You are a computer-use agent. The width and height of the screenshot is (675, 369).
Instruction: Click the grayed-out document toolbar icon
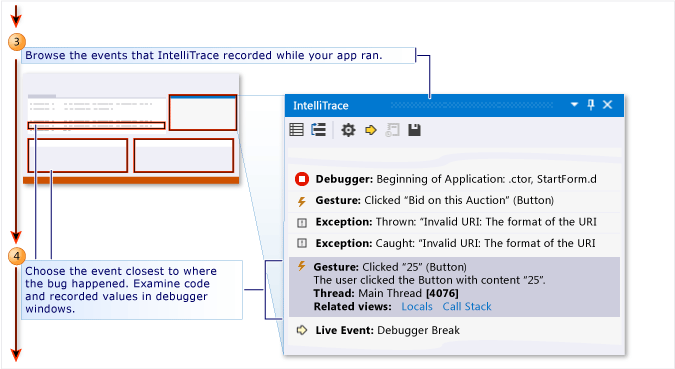click(x=392, y=130)
